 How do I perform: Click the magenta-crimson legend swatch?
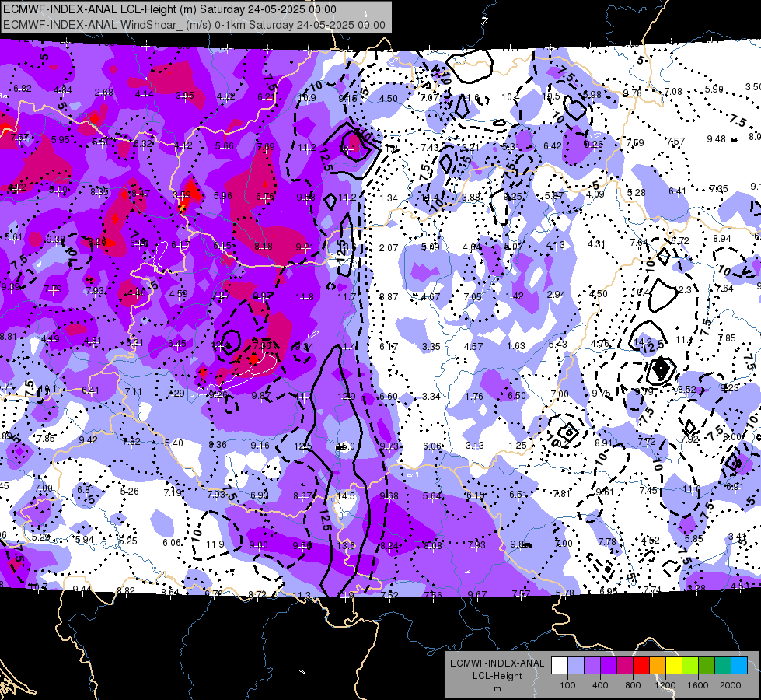point(625,666)
